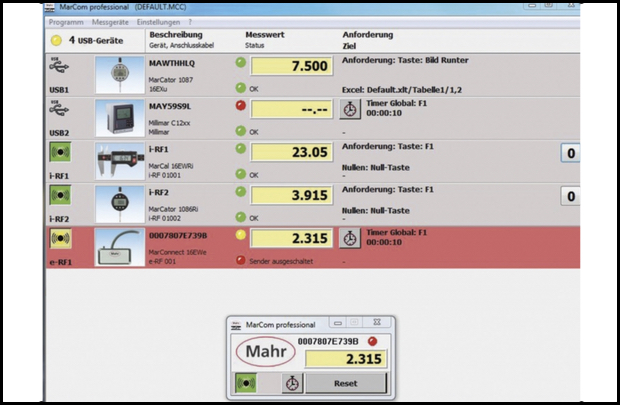Image resolution: width=620 pixels, height=405 pixels.
Task: Click the MAY59S9L device name
Action: point(170,106)
